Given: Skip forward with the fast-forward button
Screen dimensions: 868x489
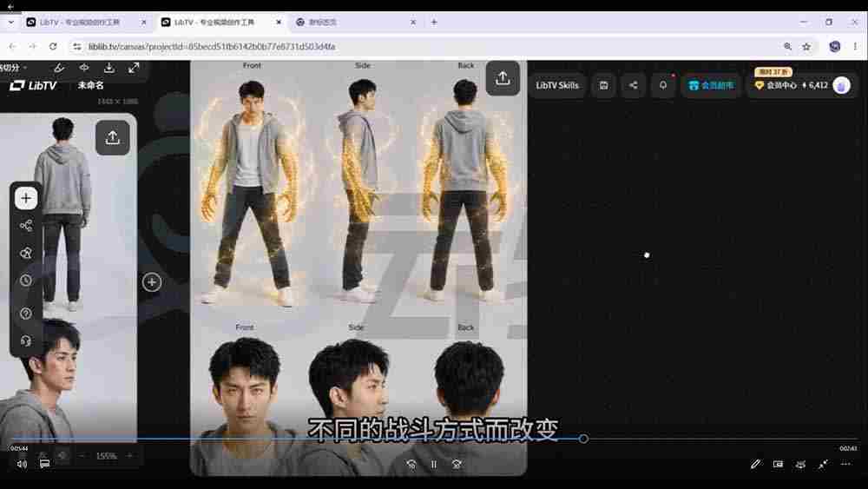Looking at the screenshot, I should coord(457,464).
